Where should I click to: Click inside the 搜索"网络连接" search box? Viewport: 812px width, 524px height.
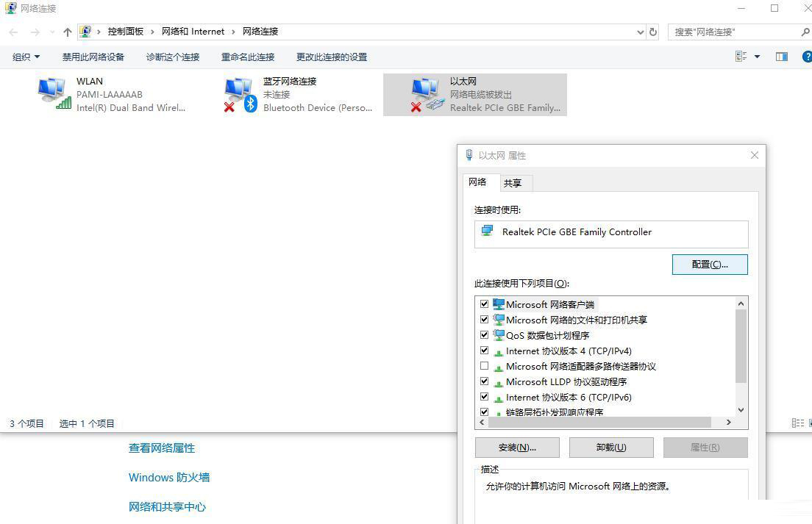tap(736, 32)
